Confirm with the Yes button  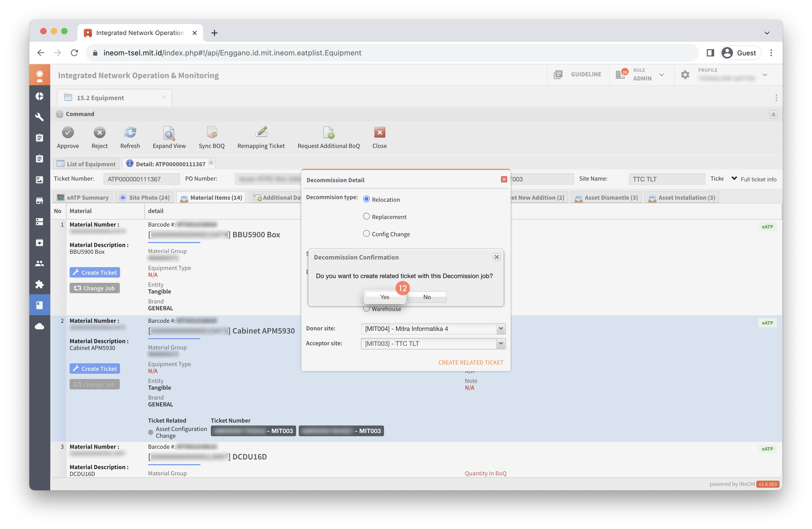pyautogui.click(x=385, y=297)
